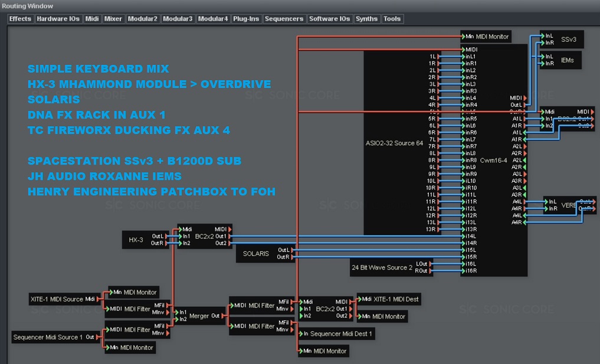Click the DNA FX RACK IN AUX 1 text
Viewport: 600px width, 364px height.
(96, 115)
